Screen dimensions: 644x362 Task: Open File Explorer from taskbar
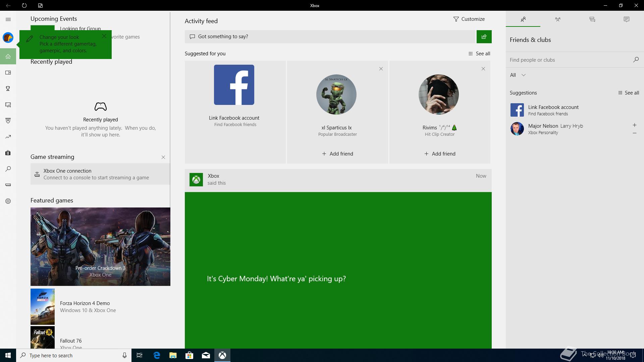click(173, 355)
